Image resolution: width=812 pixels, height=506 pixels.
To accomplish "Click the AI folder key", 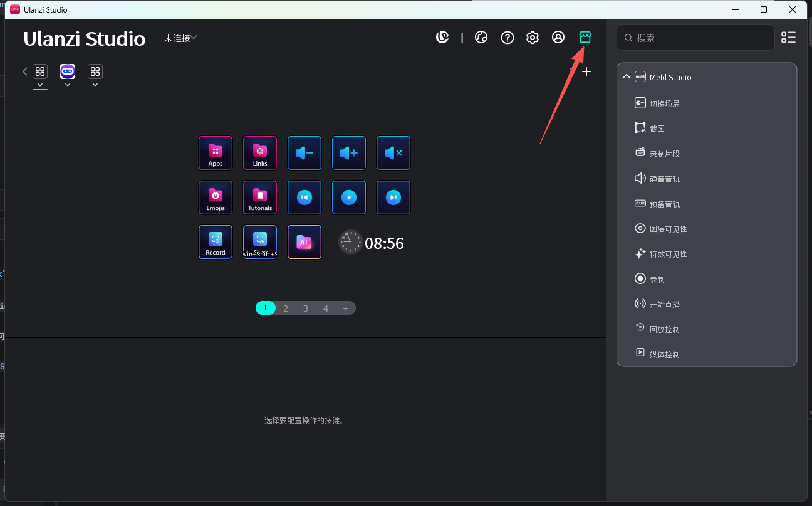I will pyautogui.click(x=304, y=242).
